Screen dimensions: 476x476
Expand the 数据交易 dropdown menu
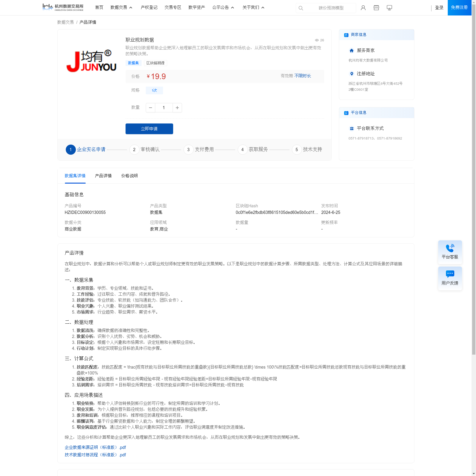click(121, 7)
